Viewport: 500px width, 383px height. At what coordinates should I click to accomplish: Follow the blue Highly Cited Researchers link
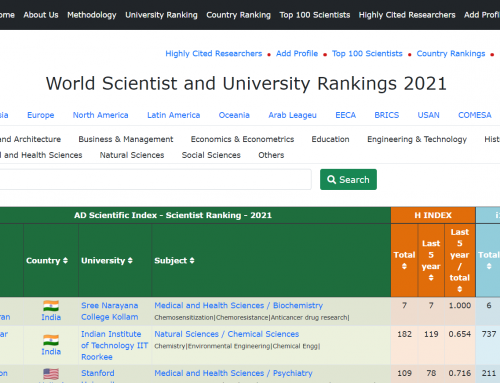click(x=214, y=54)
